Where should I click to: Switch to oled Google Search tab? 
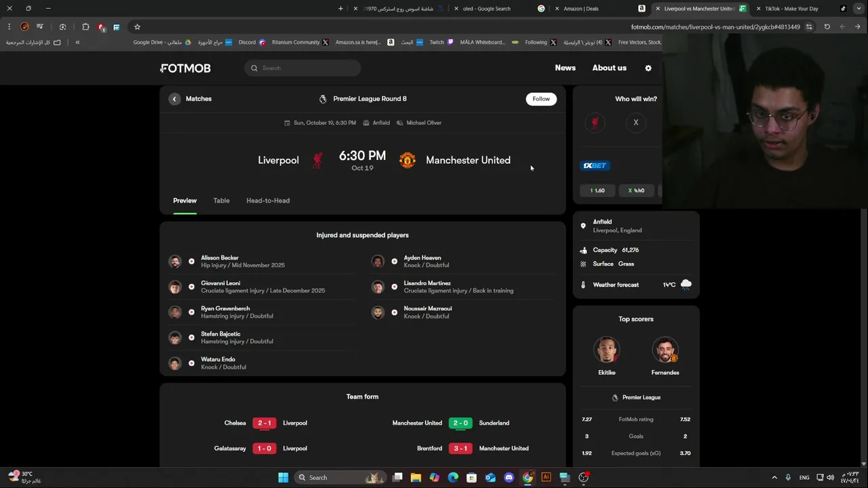point(499,9)
